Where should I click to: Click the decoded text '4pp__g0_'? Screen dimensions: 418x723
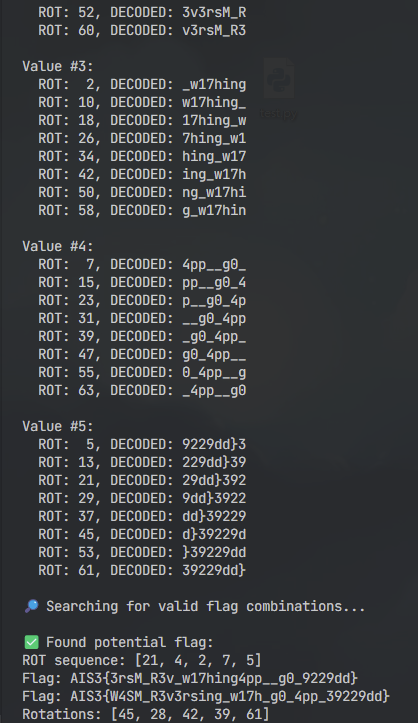coord(214,264)
